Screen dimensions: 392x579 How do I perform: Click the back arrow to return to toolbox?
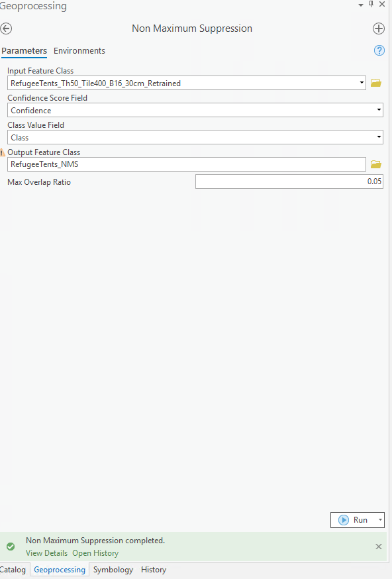pos(7,28)
